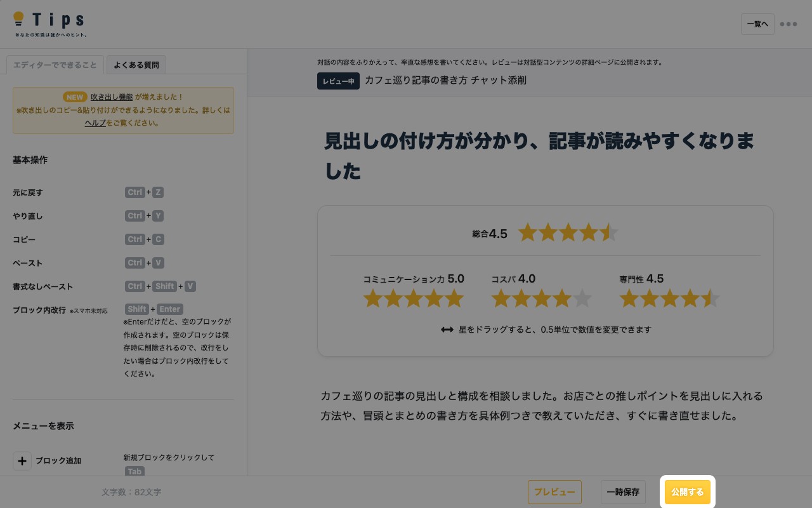
Task: Publish with 公開する button
Action: (688, 492)
